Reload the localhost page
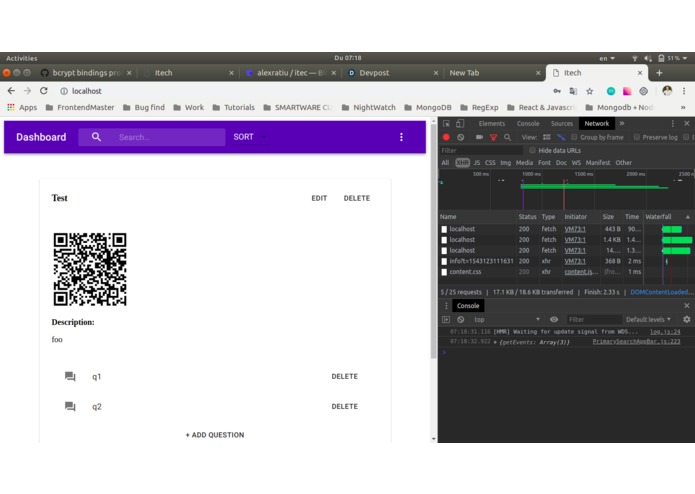Viewport: 695px width, 494px height. coord(43,91)
